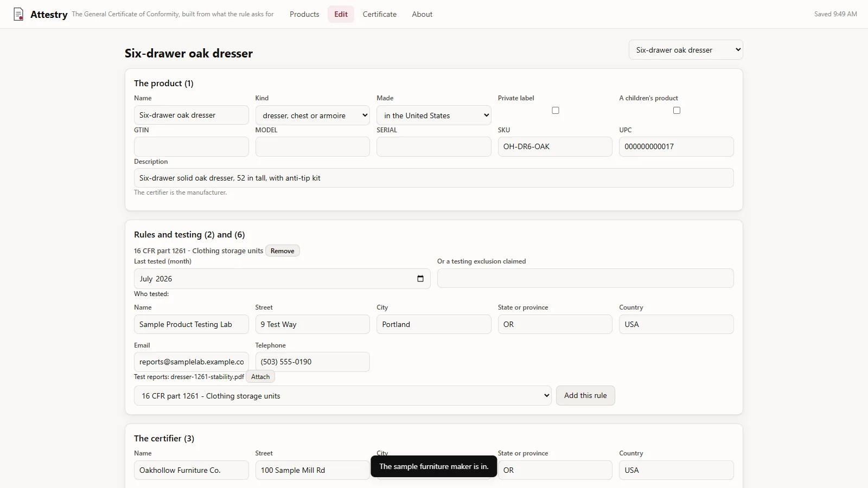Click the certifier Street field 100 Sample Mill Rd

tap(312, 470)
